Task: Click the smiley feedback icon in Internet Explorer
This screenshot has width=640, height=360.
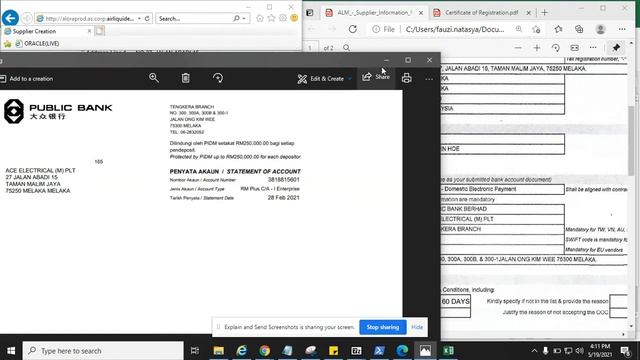Action: (294, 18)
